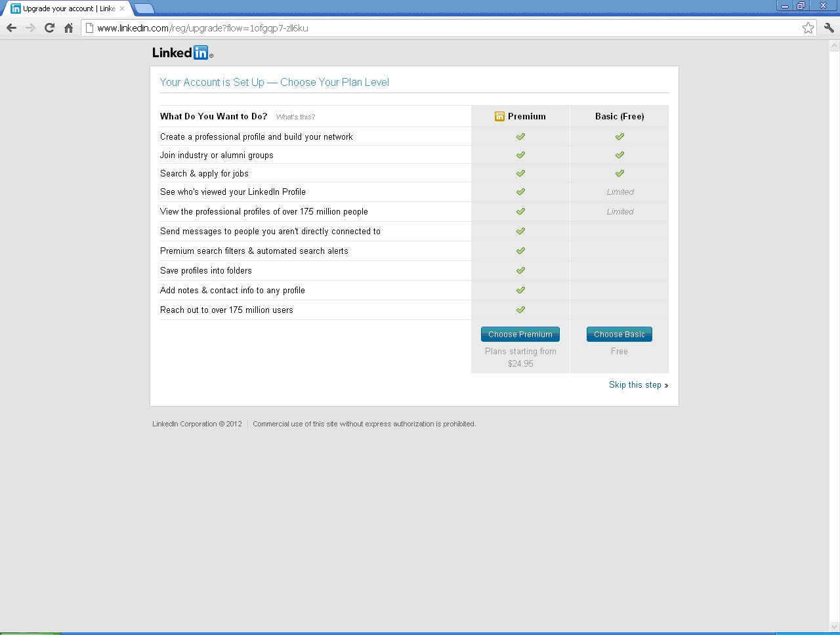Screen dimensions: 840x635
Task: Click Reach out to over 175 million users text
Action: [x=226, y=310]
